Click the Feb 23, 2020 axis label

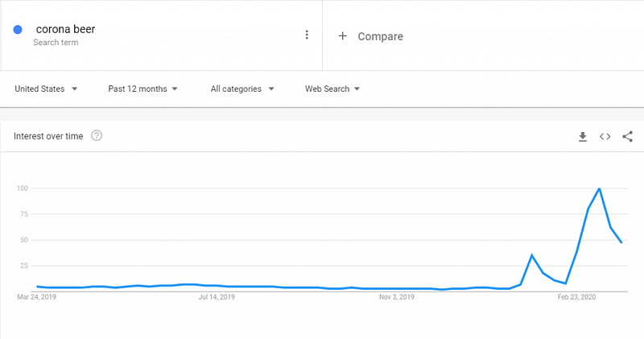(577, 297)
